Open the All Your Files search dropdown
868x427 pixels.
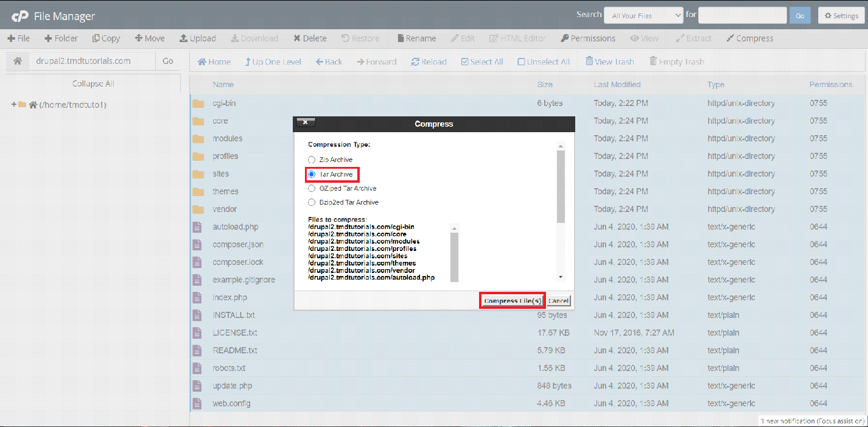click(643, 15)
